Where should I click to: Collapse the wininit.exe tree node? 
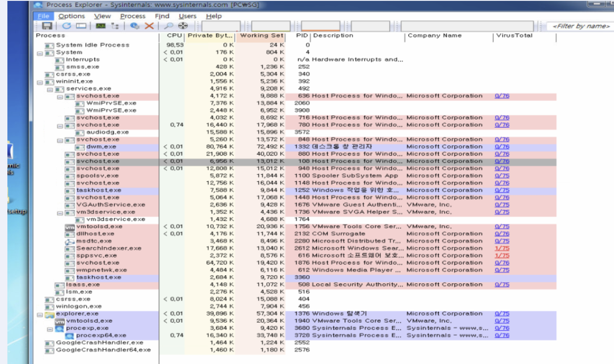[40, 82]
